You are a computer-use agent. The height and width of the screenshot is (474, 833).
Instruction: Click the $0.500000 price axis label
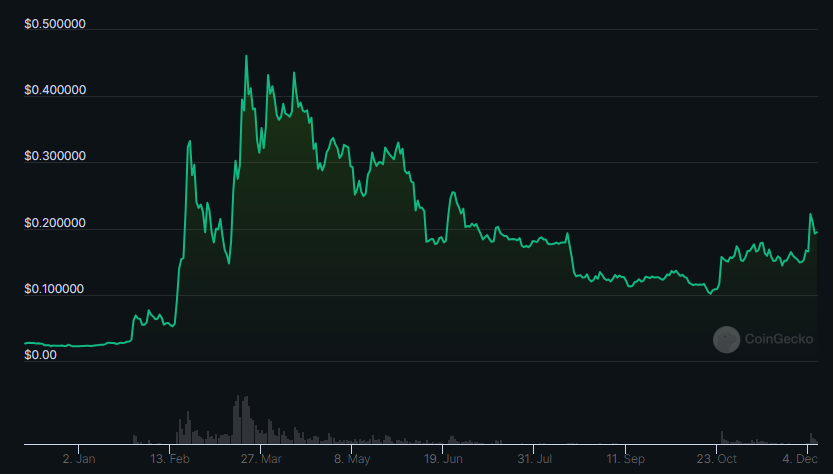pos(55,24)
